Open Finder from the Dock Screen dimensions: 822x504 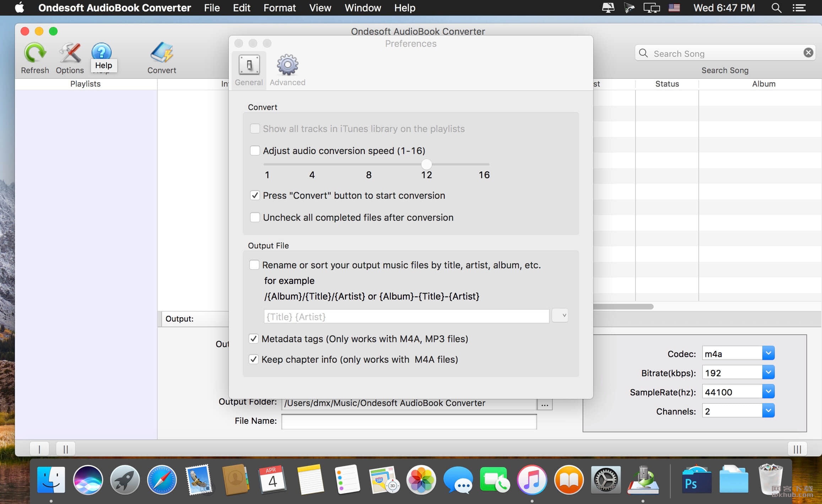(51, 480)
